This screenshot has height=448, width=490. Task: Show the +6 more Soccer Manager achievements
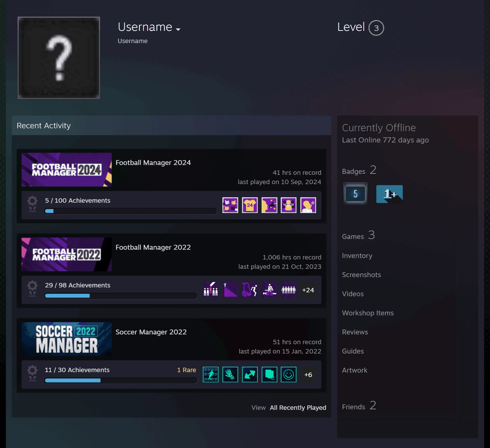[x=308, y=375]
